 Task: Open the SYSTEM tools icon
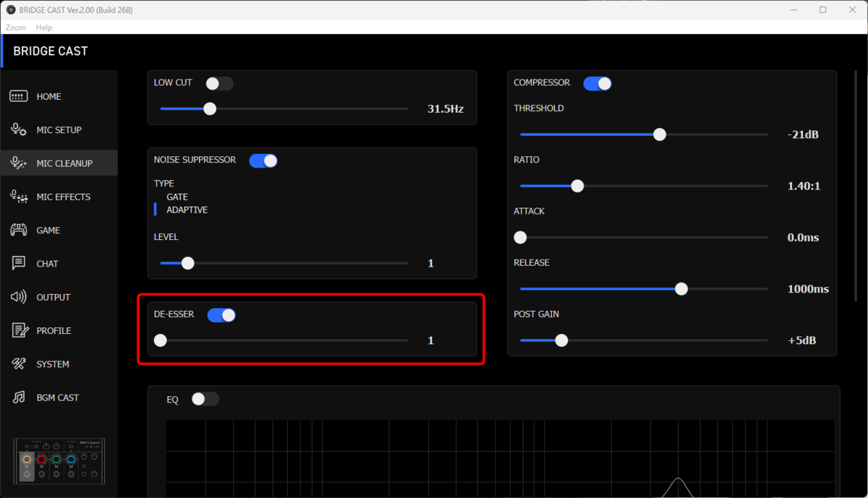pos(19,364)
